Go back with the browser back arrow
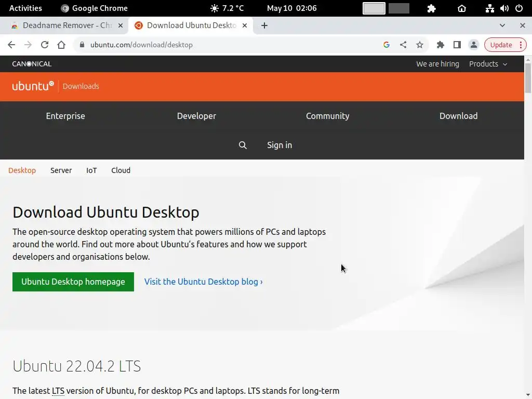The width and height of the screenshot is (532, 399). [11, 45]
